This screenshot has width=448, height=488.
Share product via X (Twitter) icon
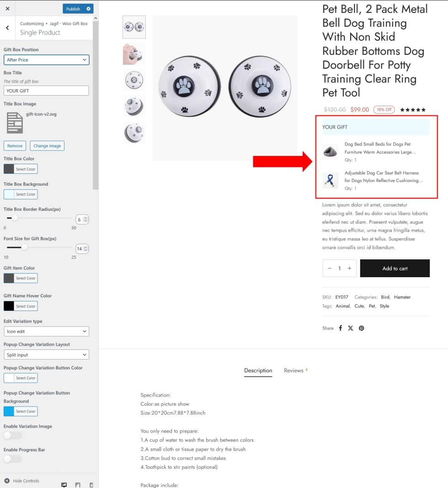point(350,328)
